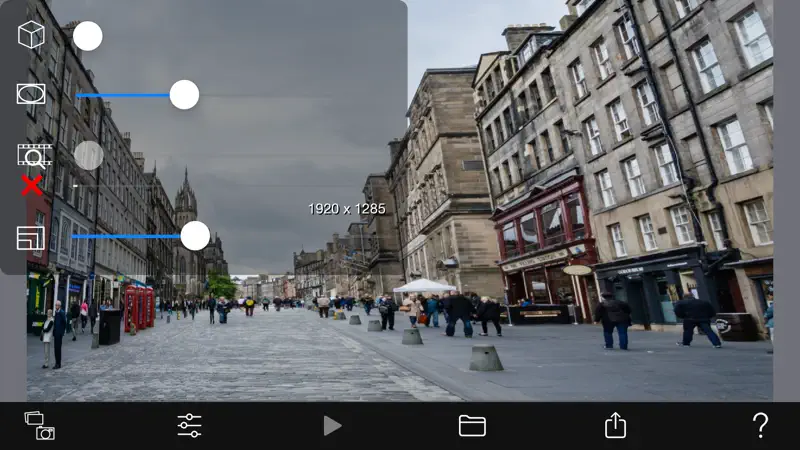Start playback with the play button
Screen dimensions: 800x450
click(332, 426)
